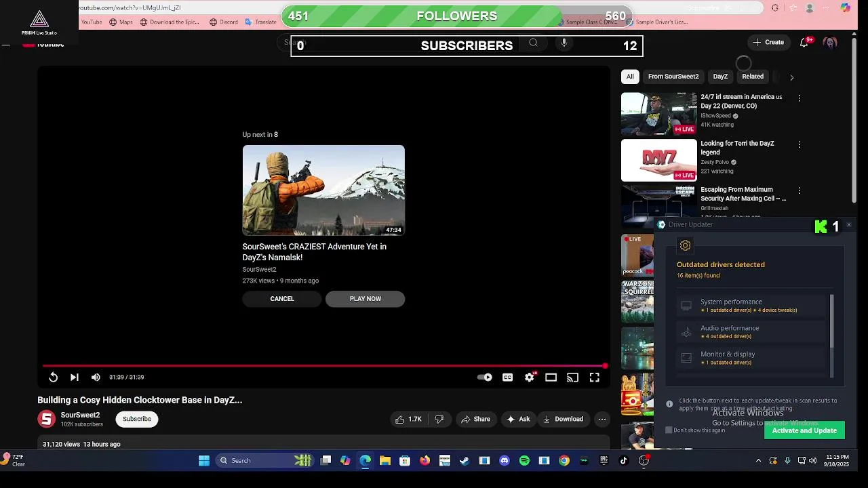Open the up next Namalsk video thumbnail
The image size is (868, 488).
[x=323, y=190]
